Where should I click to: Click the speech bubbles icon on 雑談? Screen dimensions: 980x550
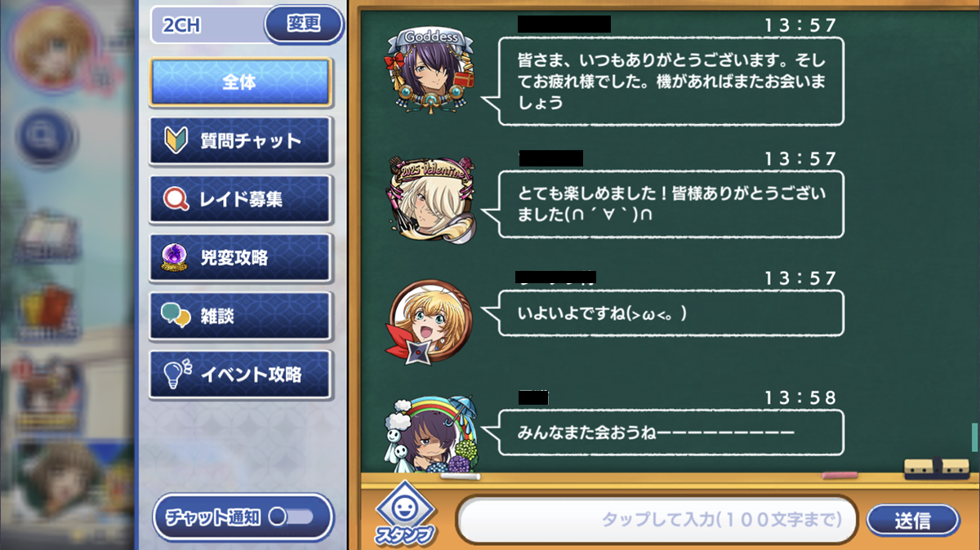coord(176,316)
